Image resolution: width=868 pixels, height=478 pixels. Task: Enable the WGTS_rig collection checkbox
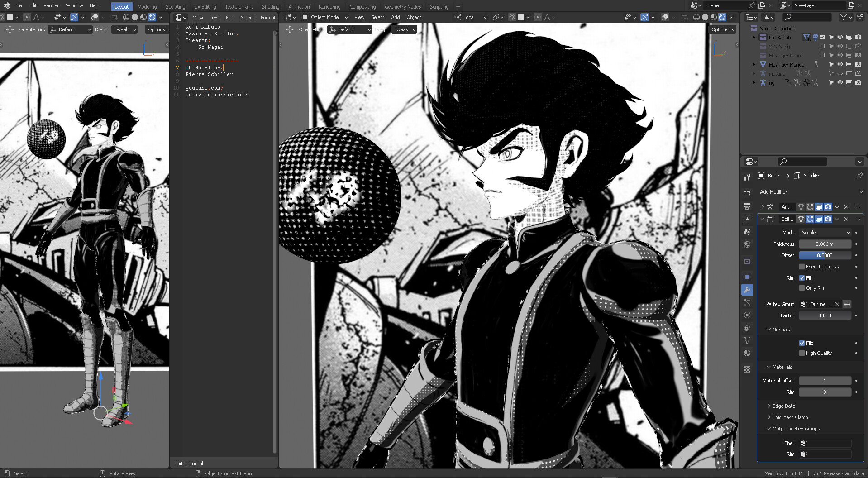tap(822, 47)
